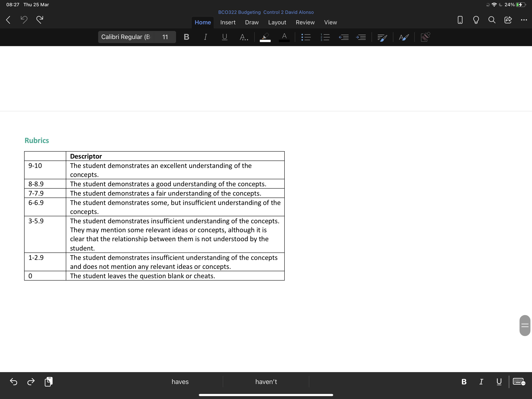Expand more font formatting options (A...)

click(x=244, y=37)
